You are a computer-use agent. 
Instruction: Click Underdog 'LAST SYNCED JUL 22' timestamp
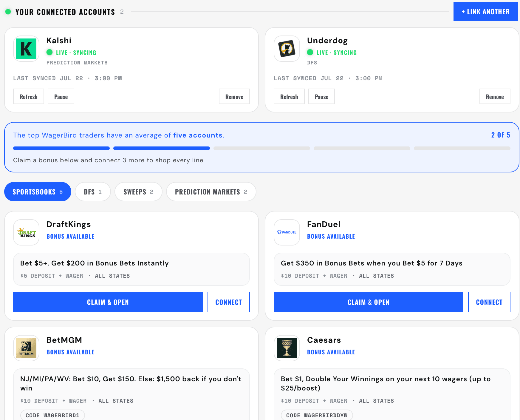[328, 78]
